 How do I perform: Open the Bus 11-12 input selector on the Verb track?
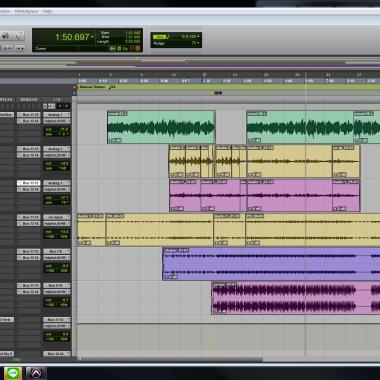click(57, 320)
